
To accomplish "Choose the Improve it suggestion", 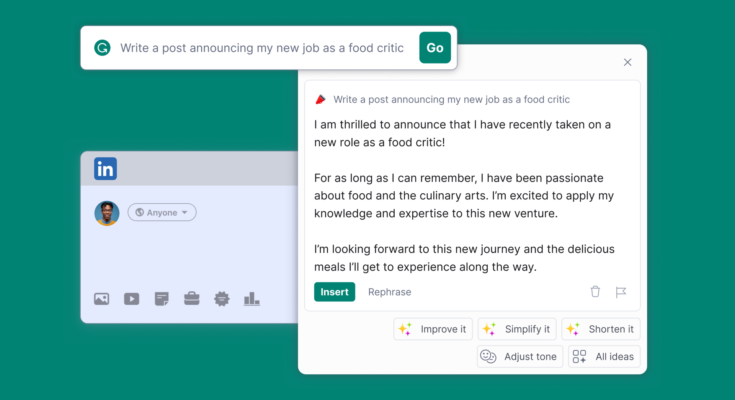I will click(433, 329).
